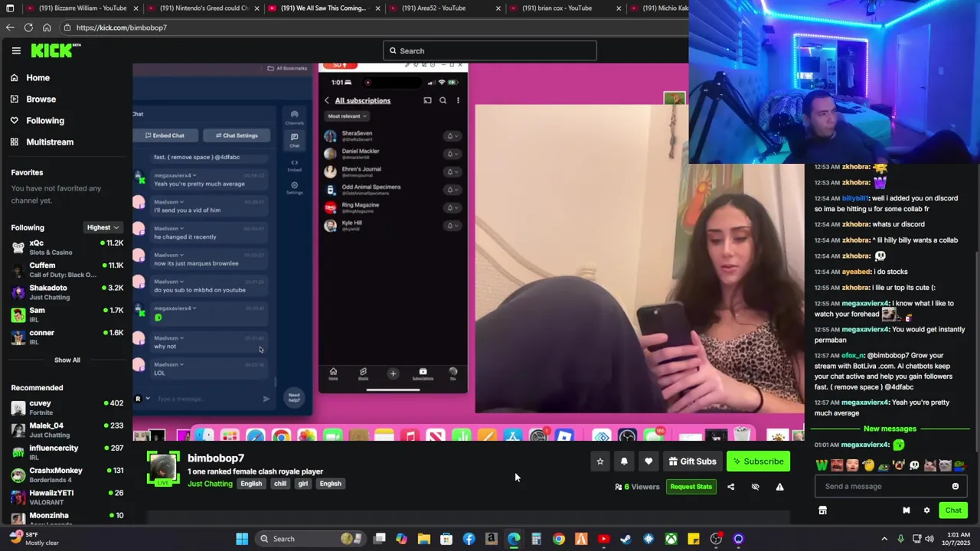Open the Windows Start menu
Screen dimensions: 980x551
pos(242,539)
